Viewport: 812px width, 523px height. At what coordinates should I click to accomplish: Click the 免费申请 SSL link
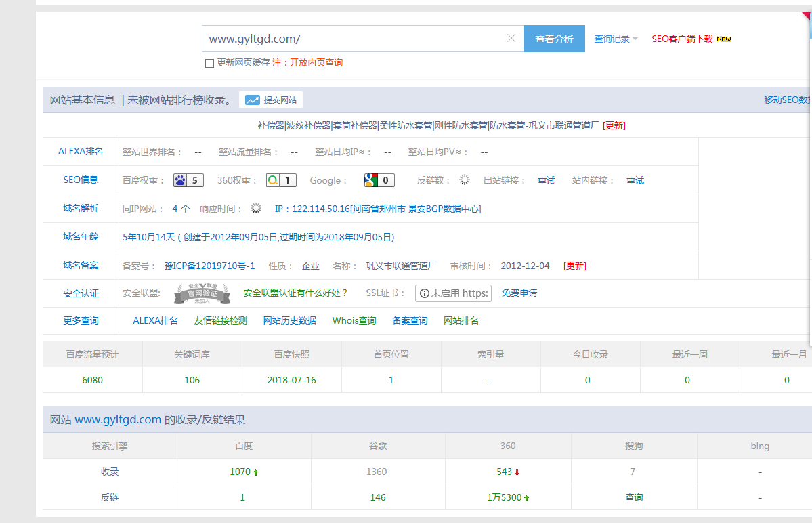pos(519,293)
